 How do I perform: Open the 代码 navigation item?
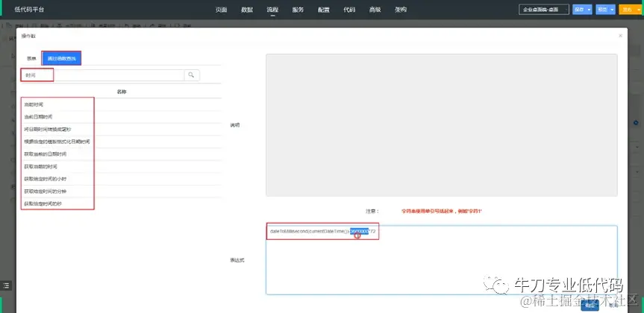click(x=349, y=10)
